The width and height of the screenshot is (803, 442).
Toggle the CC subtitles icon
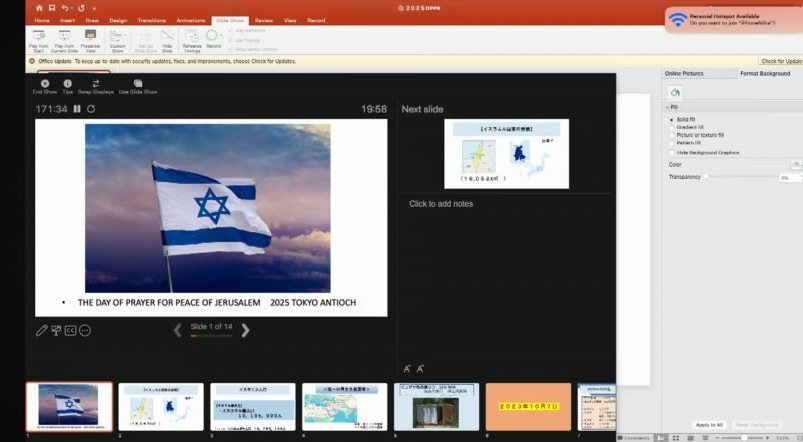(x=71, y=330)
